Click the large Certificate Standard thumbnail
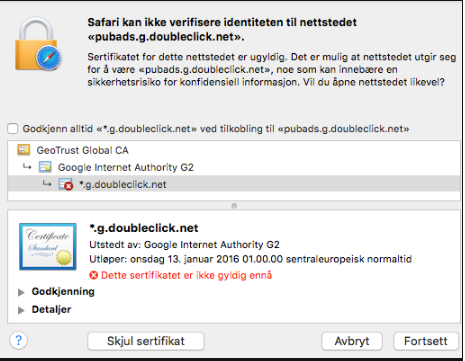 (x=48, y=246)
